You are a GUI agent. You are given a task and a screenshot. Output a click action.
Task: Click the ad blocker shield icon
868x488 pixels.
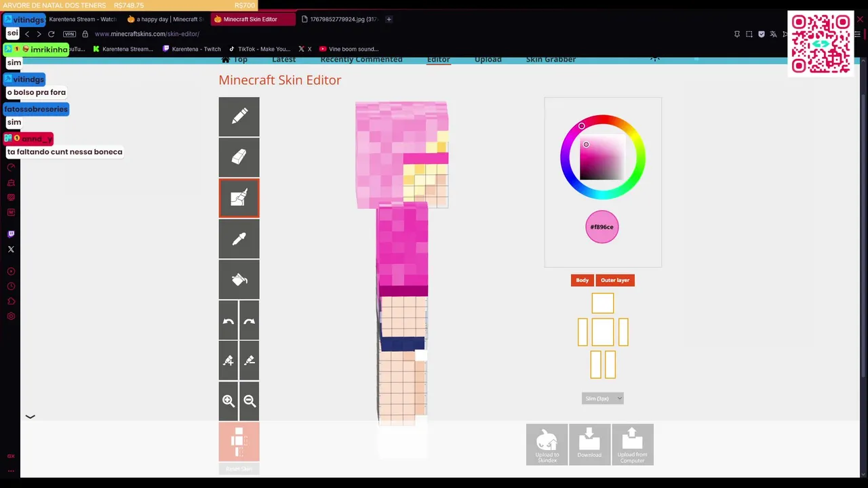click(762, 34)
